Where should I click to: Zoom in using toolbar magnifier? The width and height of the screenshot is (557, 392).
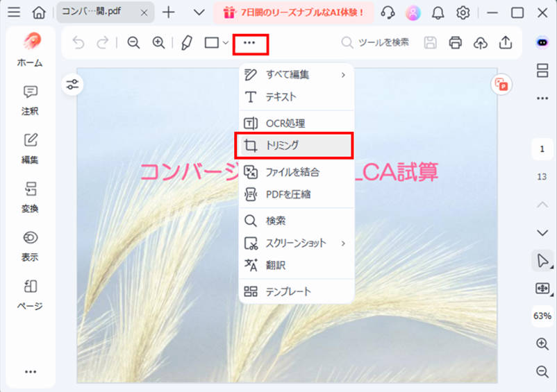tap(158, 43)
